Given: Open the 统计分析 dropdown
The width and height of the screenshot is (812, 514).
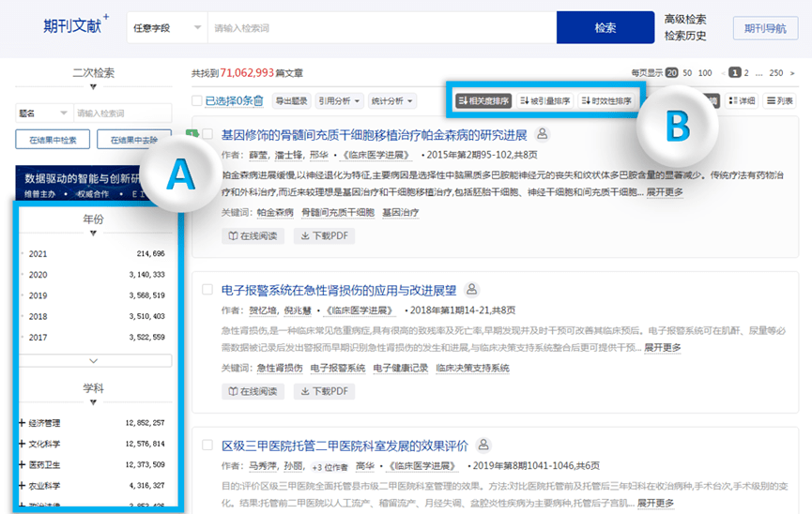Looking at the screenshot, I should 392,100.
